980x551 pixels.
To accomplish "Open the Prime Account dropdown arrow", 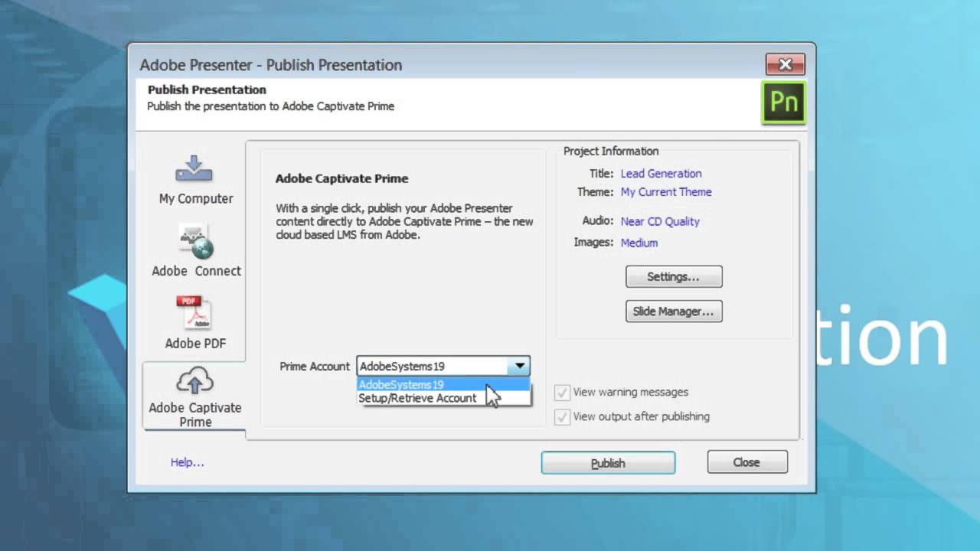I will click(520, 366).
